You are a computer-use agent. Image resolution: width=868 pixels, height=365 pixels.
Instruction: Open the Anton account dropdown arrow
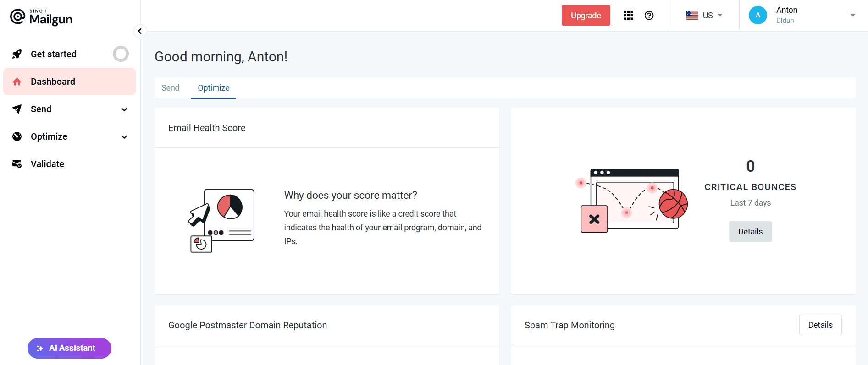(852, 15)
